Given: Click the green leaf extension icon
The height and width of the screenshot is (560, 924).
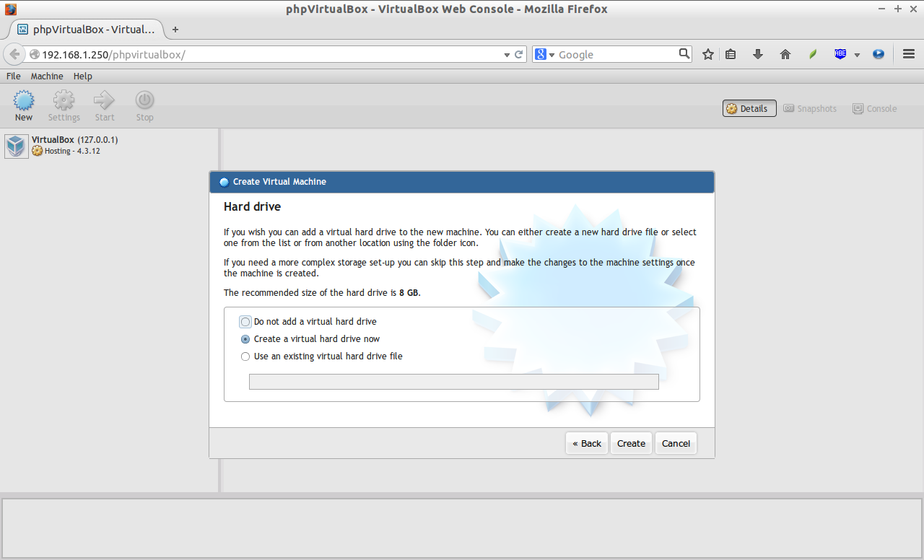Looking at the screenshot, I should coord(813,54).
